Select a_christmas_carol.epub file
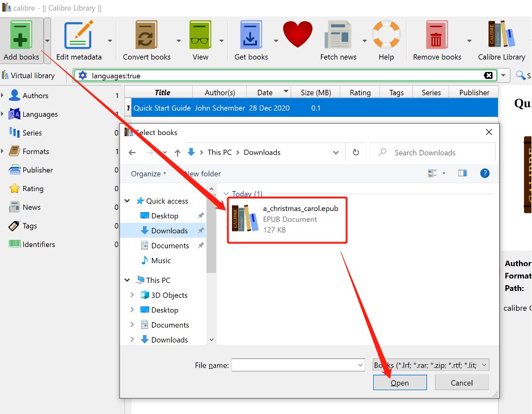This screenshot has height=414, width=532. coord(286,219)
